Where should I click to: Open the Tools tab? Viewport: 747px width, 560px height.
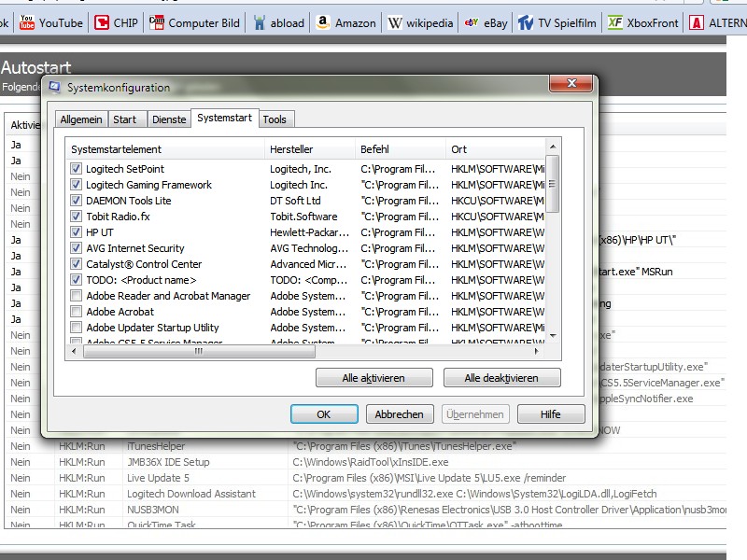[x=275, y=119]
